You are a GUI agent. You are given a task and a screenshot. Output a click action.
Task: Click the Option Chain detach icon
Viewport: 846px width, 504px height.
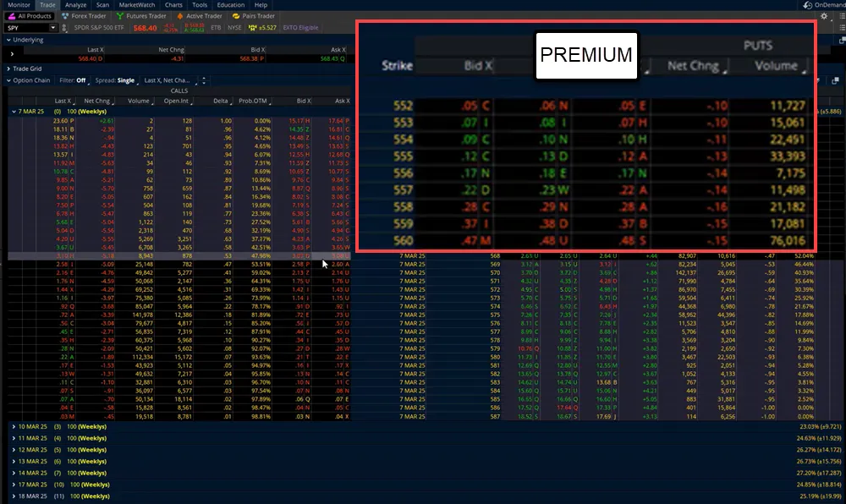[x=835, y=80]
